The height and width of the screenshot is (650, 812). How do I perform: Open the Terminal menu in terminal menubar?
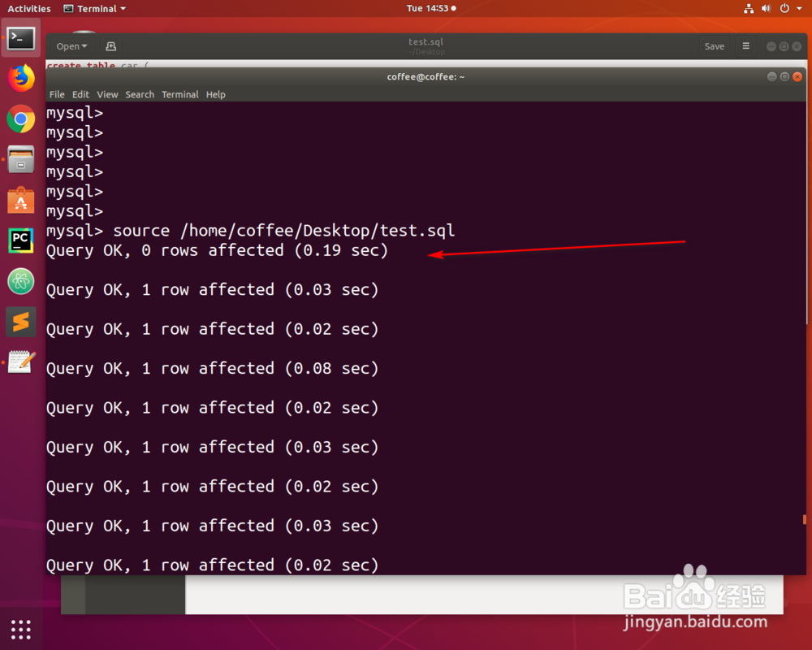tap(179, 94)
